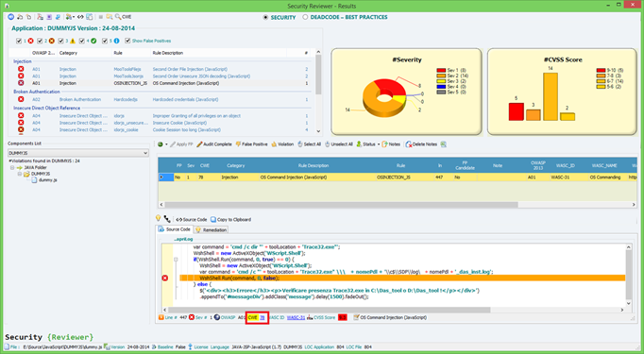Screen dimensions: 644x354
Task: Collapse the DUMMYJS folder tree node
Action: tap(19, 174)
